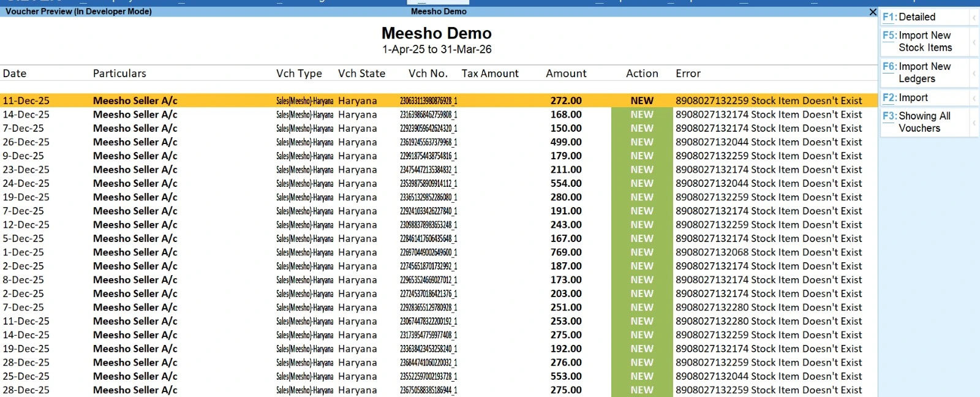Click voucher number 230633113980876928_1
The width and height of the screenshot is (980, 397).
click(x=429, y=100)
